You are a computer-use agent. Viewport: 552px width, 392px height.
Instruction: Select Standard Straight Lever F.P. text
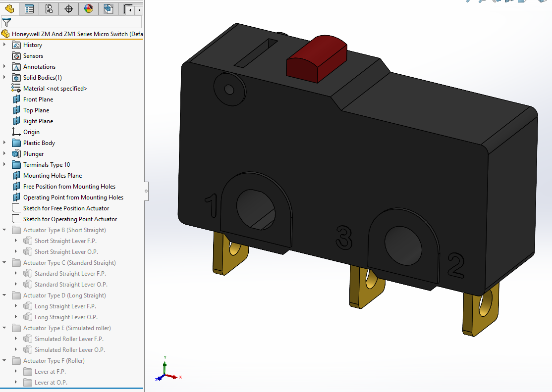click(x=70, y=274)
